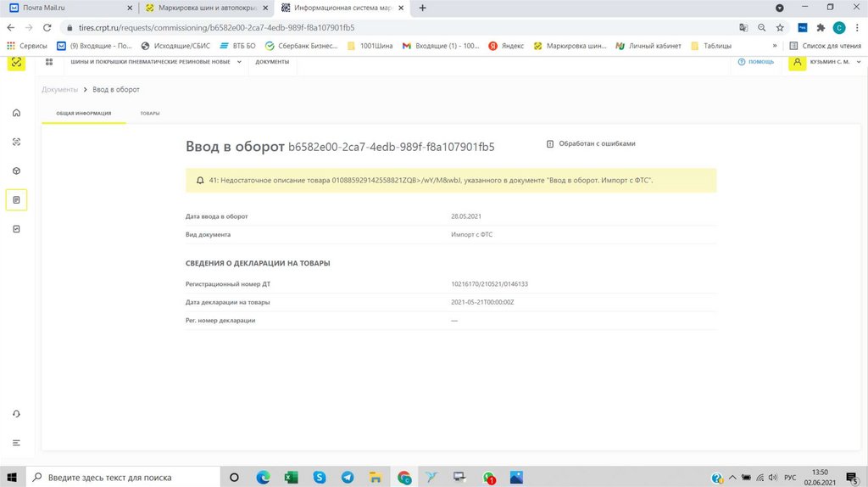Click the bell notification icon in warning banner
The image size is (868, 487).
[x=200, y=180]
